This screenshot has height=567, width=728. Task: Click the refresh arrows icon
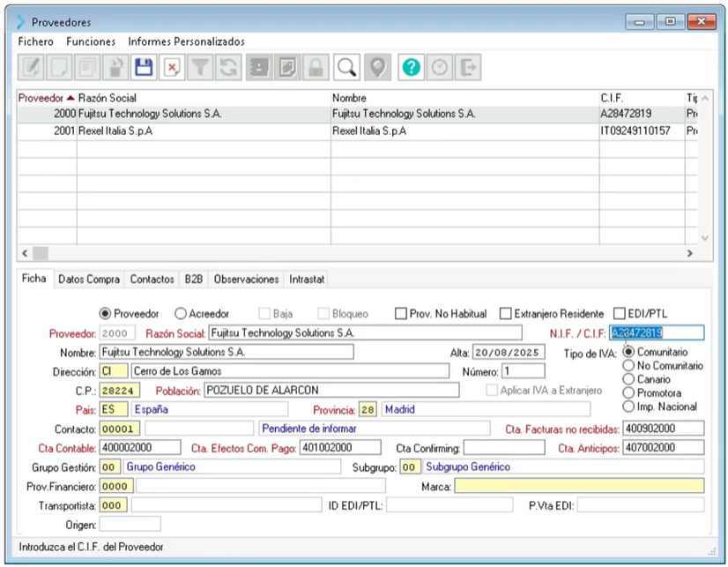tap(229, 68)
